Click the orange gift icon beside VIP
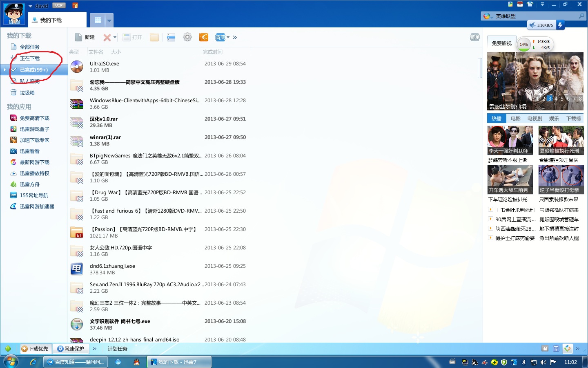Viewport: 588px width, 368px height. (75, 5)
